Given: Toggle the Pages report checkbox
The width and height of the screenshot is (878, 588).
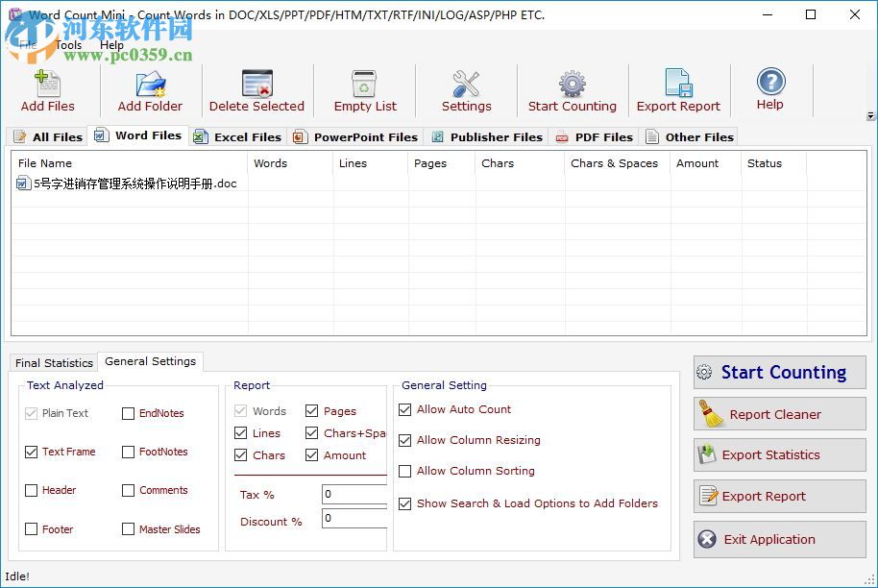Looking at the screenshot, I should coord(312,410).
